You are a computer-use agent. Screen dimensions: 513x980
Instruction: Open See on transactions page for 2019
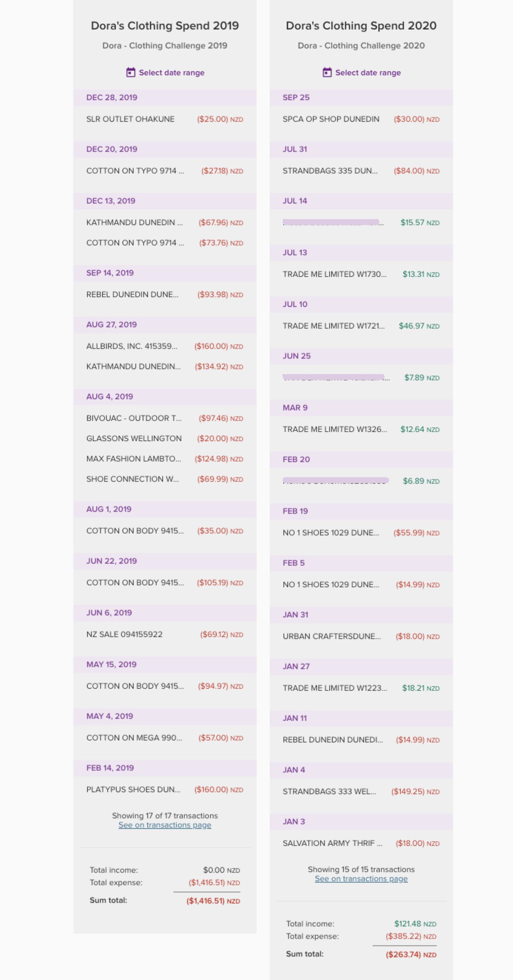(164, 825)
